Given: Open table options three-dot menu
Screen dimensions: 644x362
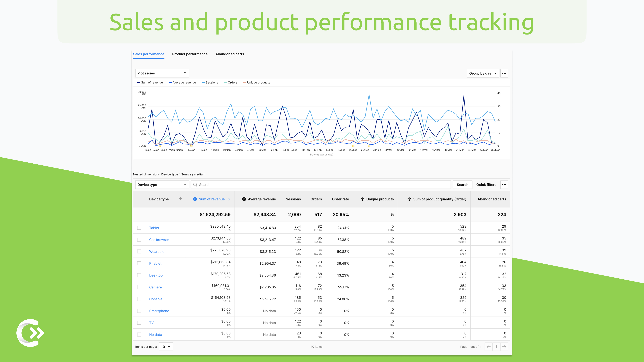Looking at the screenshot, I should 504,185.
